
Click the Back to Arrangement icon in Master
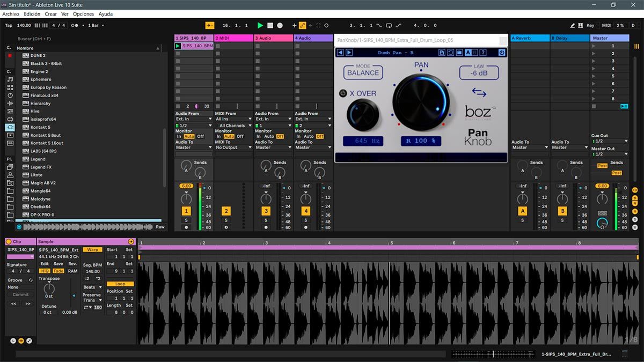pos(624,106)
